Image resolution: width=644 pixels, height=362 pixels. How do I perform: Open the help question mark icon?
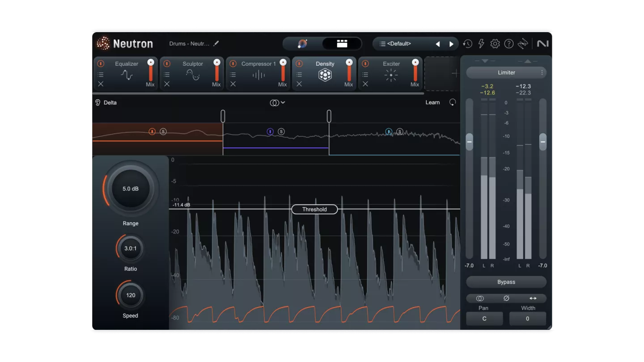pos(508,44)
